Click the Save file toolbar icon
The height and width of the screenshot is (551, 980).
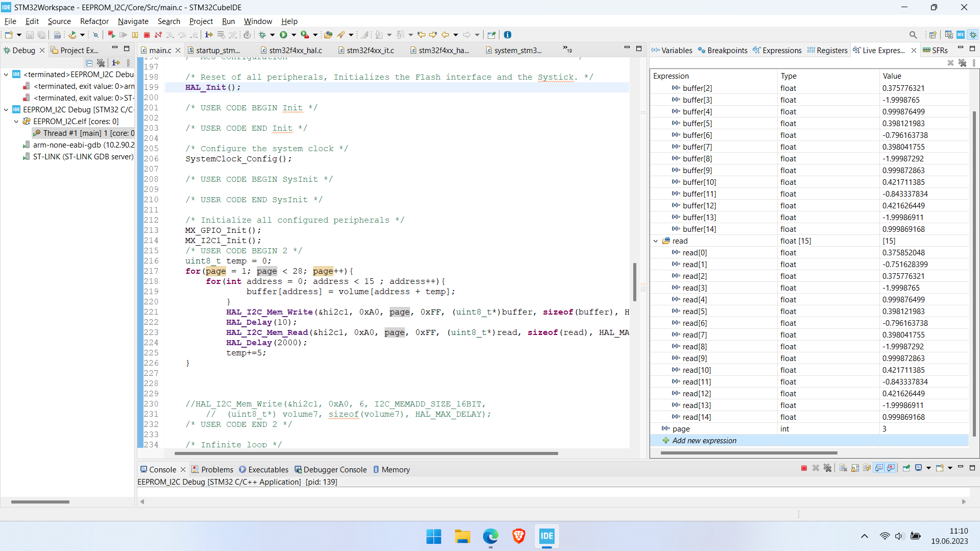click(x=30, y=35)
